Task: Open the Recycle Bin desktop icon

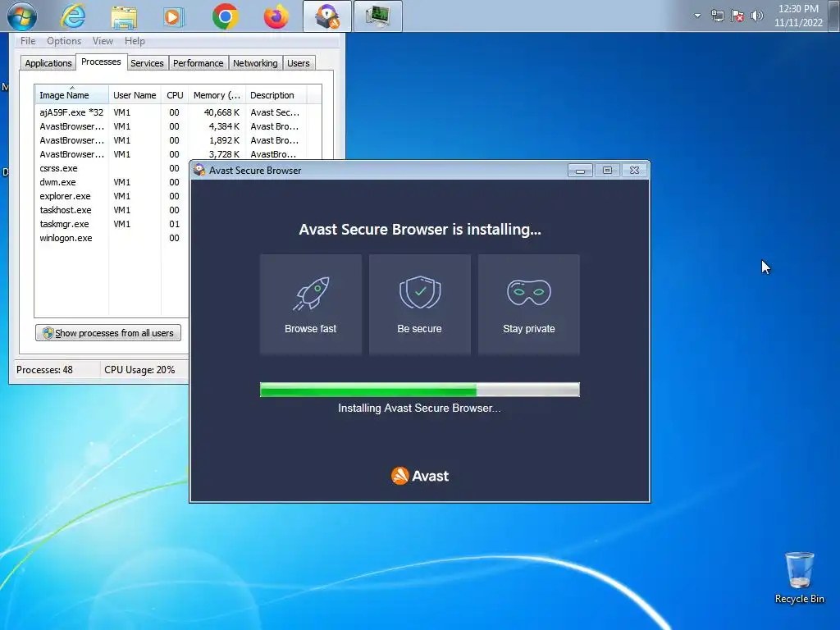Action: click(x=799, y=577)
